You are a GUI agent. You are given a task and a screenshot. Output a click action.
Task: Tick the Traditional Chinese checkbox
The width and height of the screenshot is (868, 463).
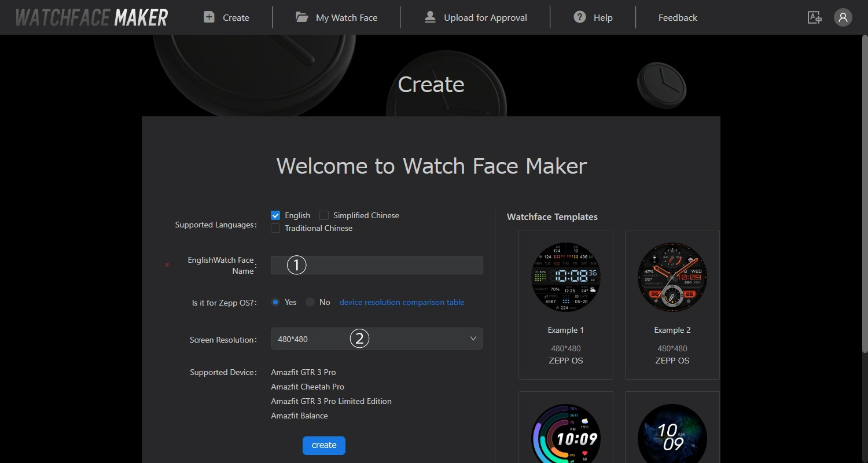[275, 228]
